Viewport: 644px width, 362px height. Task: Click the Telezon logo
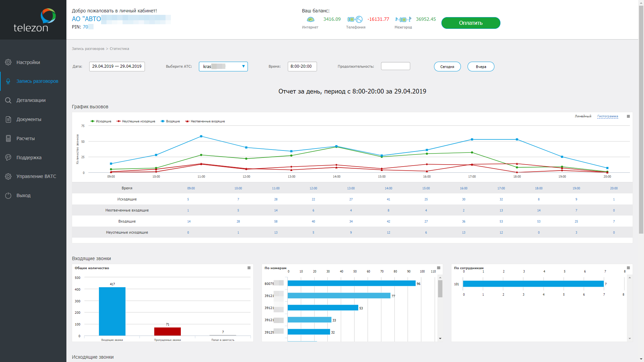click(35, 20)
